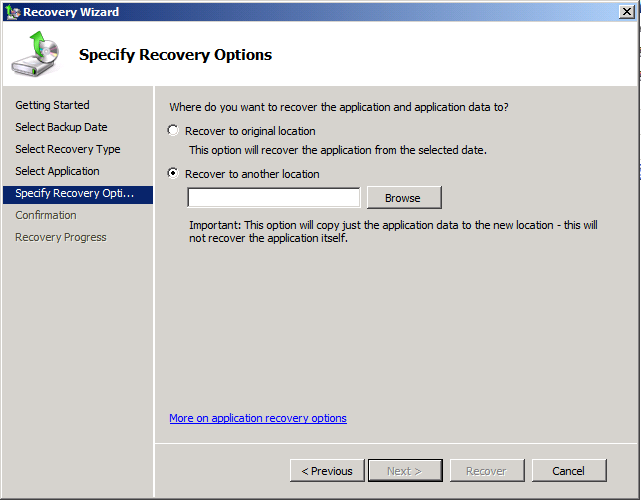Open More on application recovery options link

tap(258, 418)
